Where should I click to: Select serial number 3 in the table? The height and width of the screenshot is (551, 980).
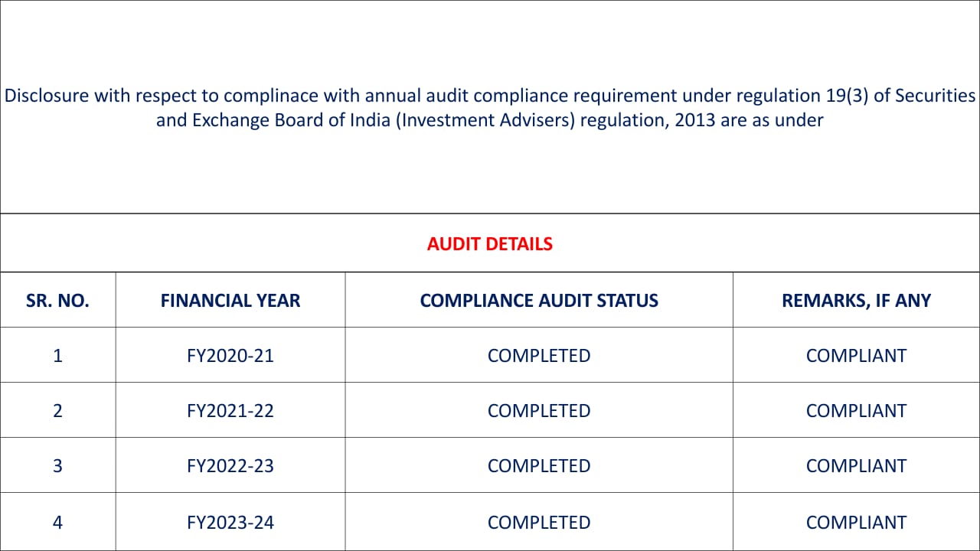point(57,466)
